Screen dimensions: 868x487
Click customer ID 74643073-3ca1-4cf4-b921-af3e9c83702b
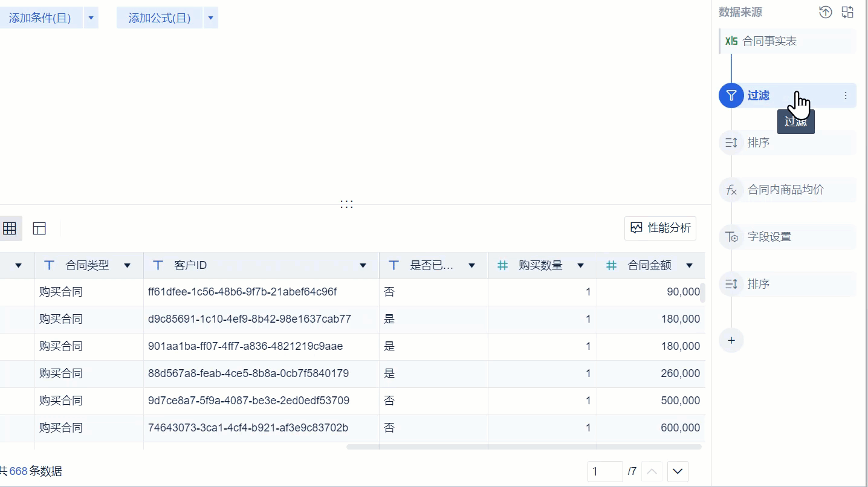248,428
